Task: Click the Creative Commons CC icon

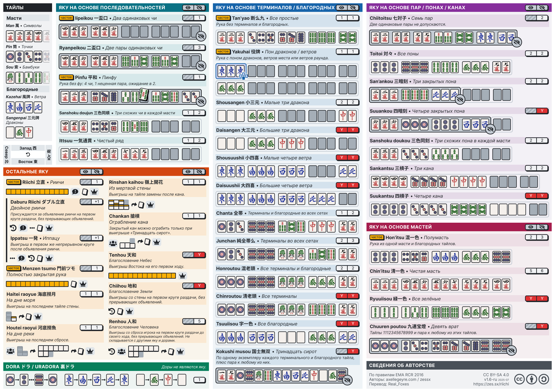Action: [x=519, y=379]
